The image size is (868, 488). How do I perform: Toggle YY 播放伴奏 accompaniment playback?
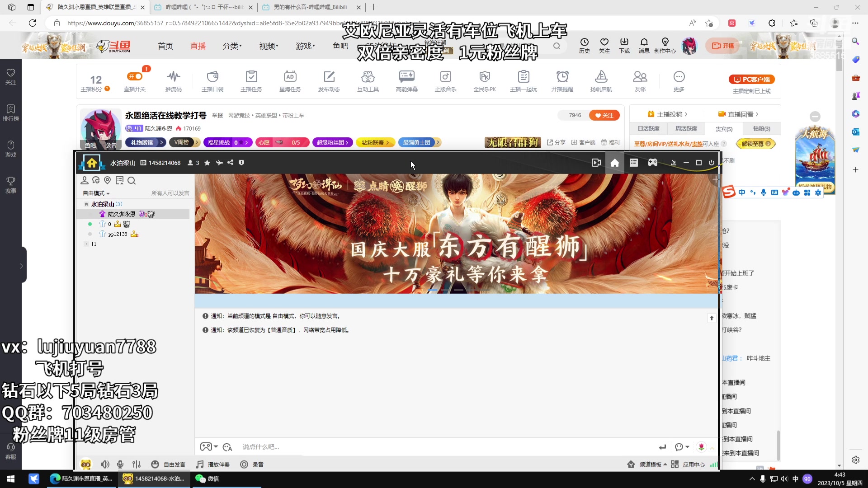point(212,465)
